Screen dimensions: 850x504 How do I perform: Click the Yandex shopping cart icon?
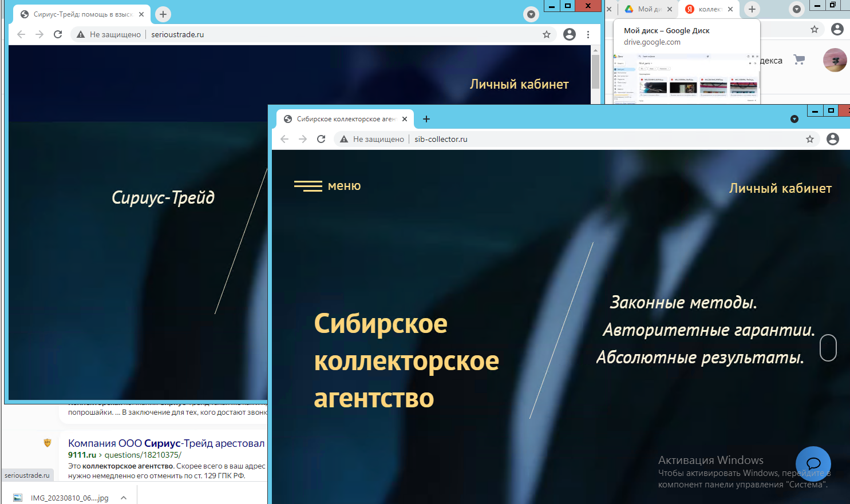click(x=799, y=59)
